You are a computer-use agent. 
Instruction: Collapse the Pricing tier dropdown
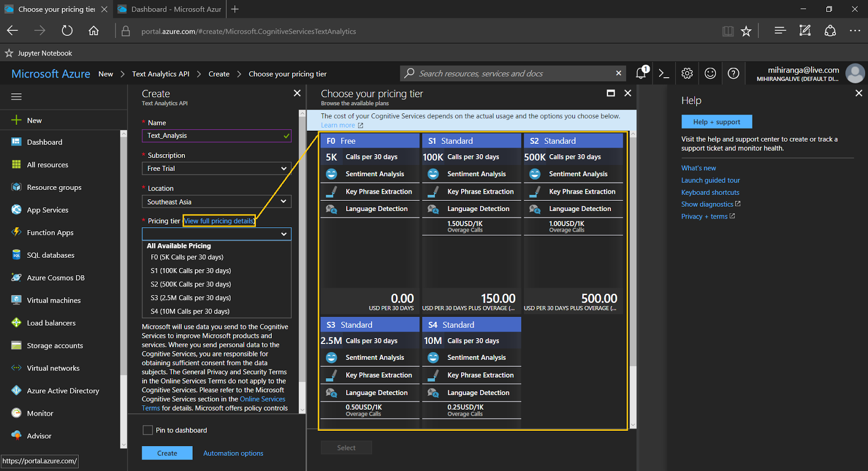tap(216, 234)
